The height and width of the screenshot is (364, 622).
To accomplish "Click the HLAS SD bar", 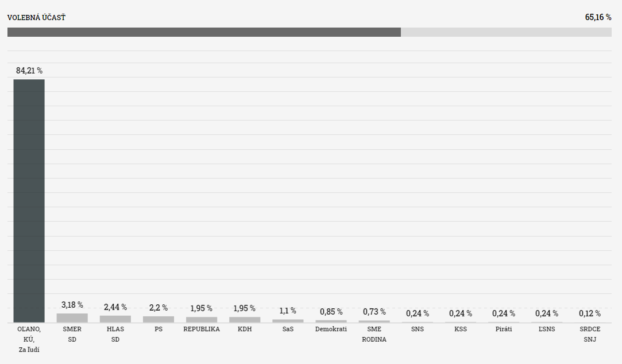I will click(x=115, y=319).
